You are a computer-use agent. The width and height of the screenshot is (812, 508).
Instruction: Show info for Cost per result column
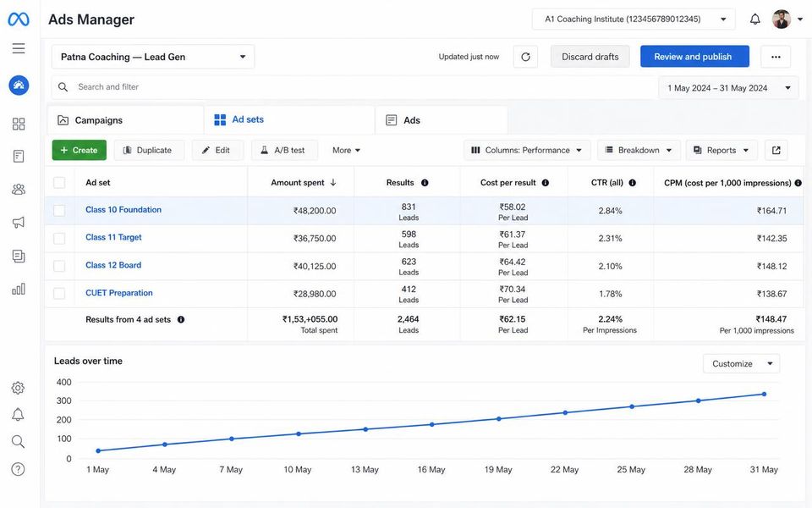tap(546, 183)
